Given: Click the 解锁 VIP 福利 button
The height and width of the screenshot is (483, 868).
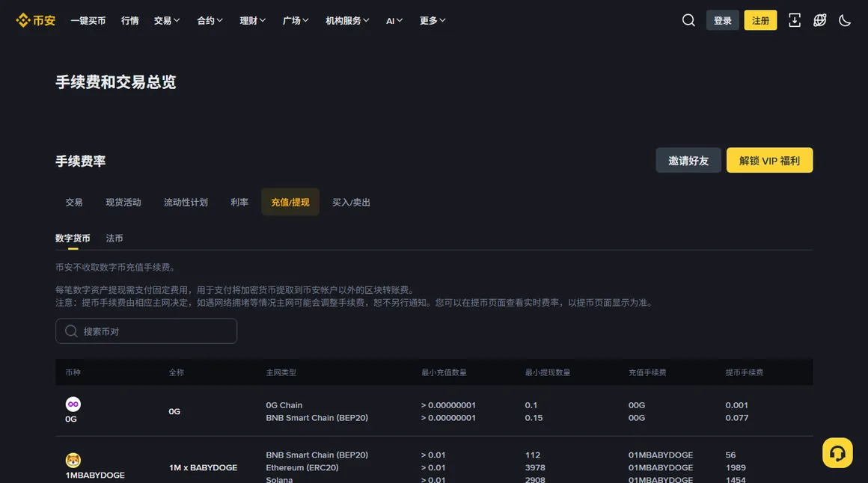Looking at the screenshot, I should point(769,161).
